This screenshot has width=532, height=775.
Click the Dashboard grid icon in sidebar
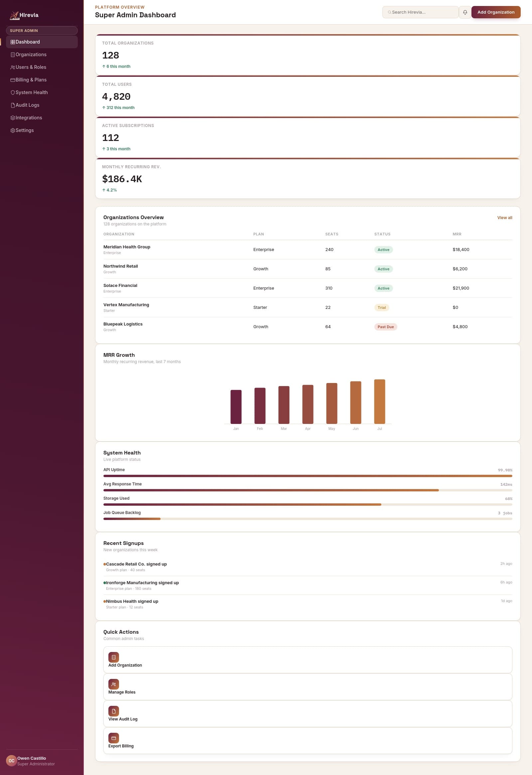13,42
